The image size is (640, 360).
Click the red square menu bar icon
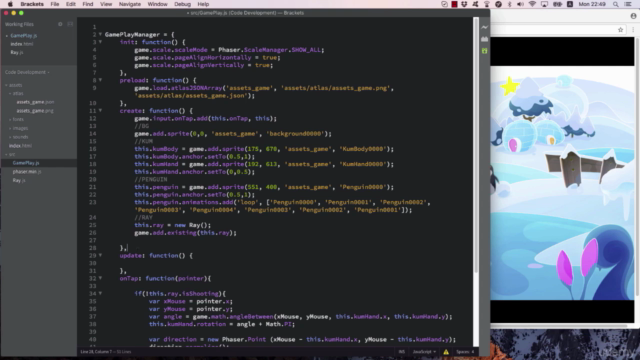tap(454, 4)
